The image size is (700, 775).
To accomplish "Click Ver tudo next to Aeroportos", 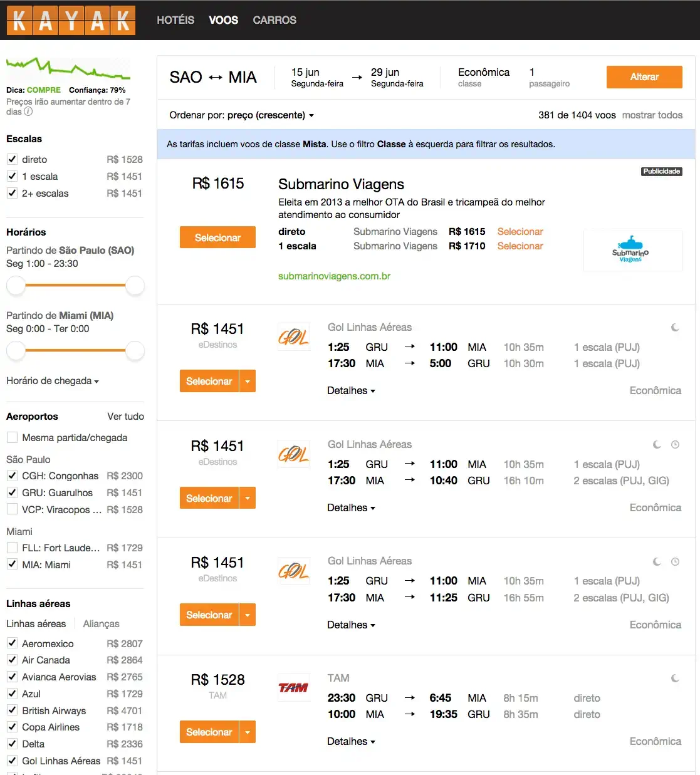I will click(x=125, y=416).
